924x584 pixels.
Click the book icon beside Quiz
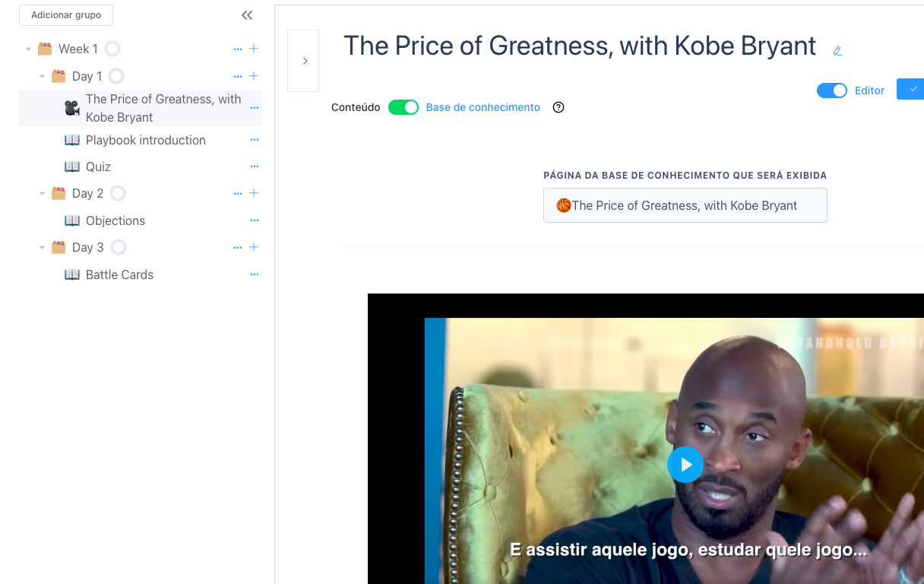click(x=72, y=167)
